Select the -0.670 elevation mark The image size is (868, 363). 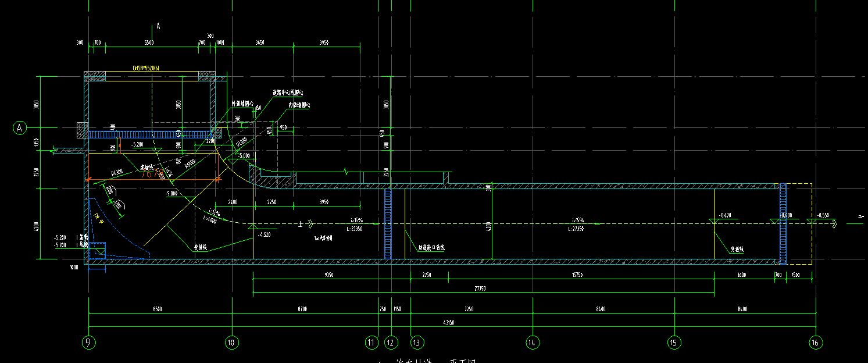724,215
